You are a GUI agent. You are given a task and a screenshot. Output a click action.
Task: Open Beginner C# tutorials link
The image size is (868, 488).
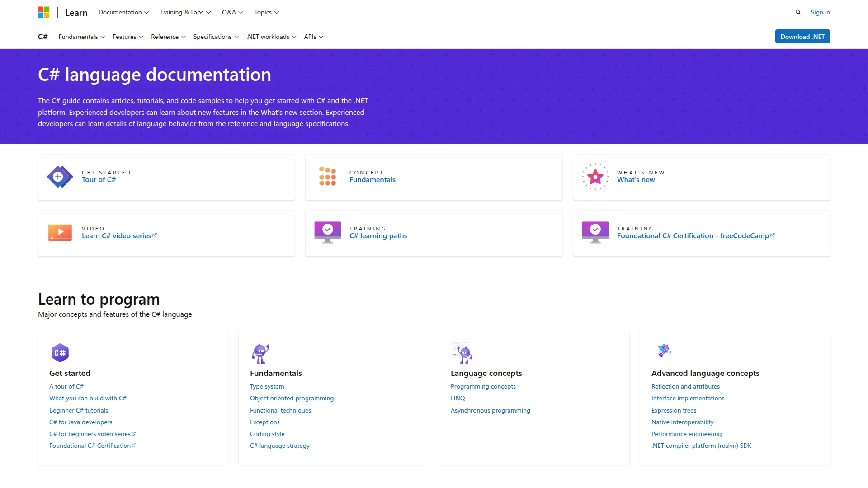click(x=79, y=410)
